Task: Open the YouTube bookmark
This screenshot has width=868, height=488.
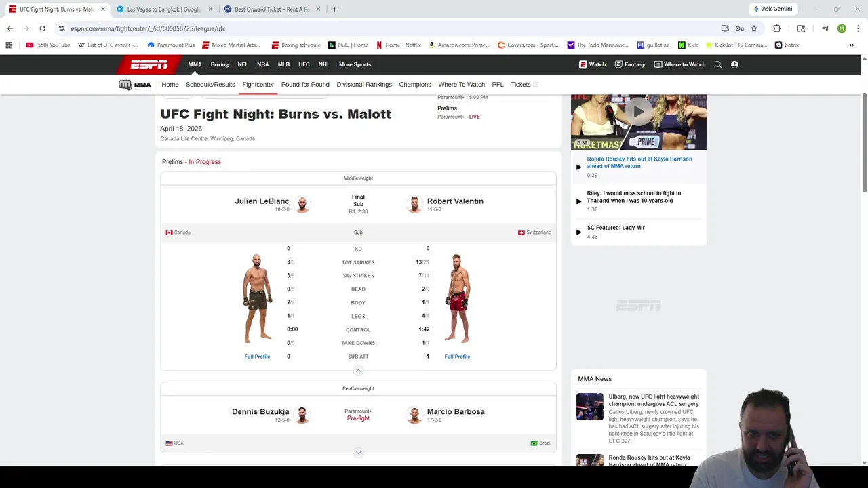Action: 48,45
